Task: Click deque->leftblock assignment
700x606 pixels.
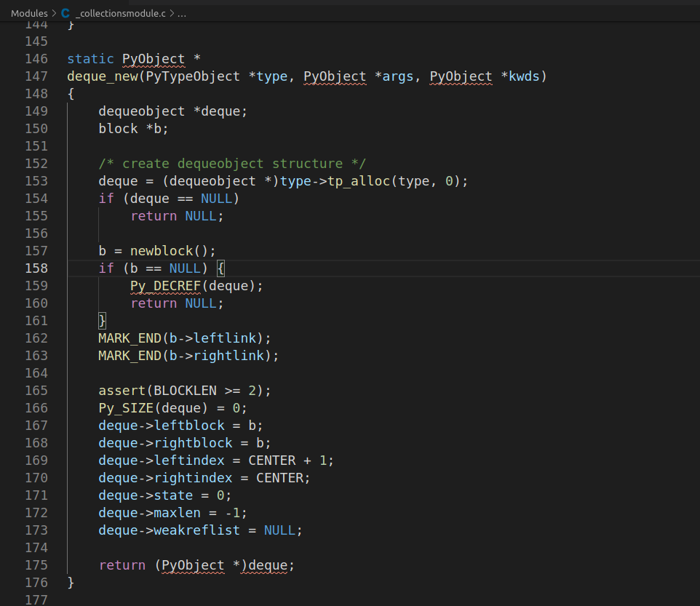Action: point(180,426)
